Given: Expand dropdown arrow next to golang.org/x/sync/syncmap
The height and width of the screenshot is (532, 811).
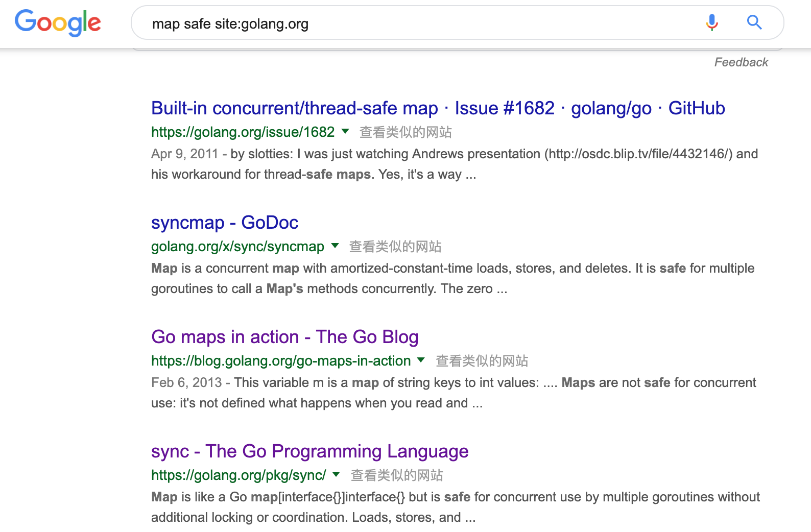Looking at the screenshot, I should pyautogui.click(x=335, y=246).
